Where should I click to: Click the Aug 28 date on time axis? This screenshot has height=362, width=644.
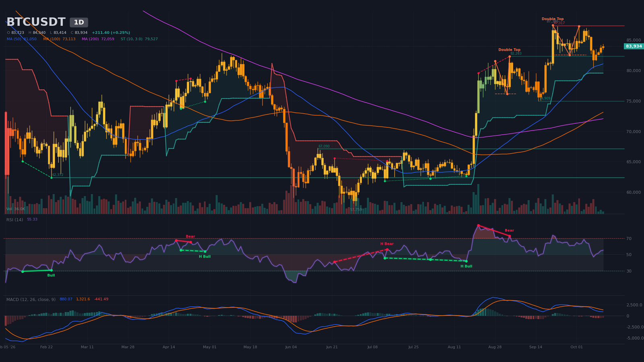(495, 347)
